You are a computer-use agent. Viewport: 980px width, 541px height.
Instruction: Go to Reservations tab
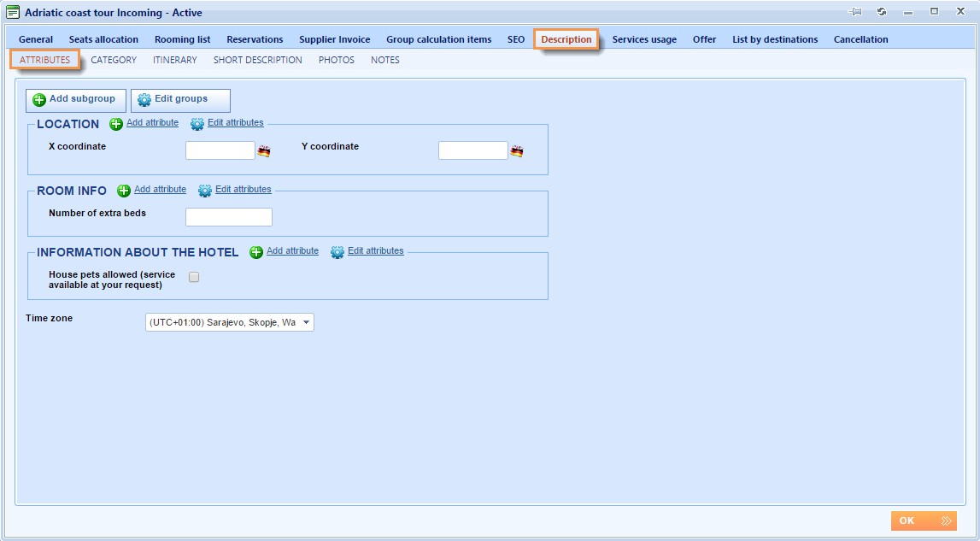(255, 39)
